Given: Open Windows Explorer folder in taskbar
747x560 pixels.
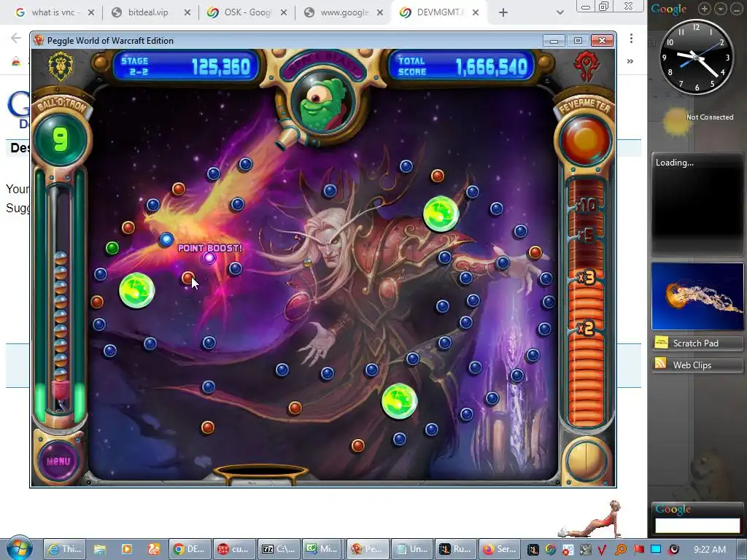Looking at the screenshot, I should click(x=99, y=549).
